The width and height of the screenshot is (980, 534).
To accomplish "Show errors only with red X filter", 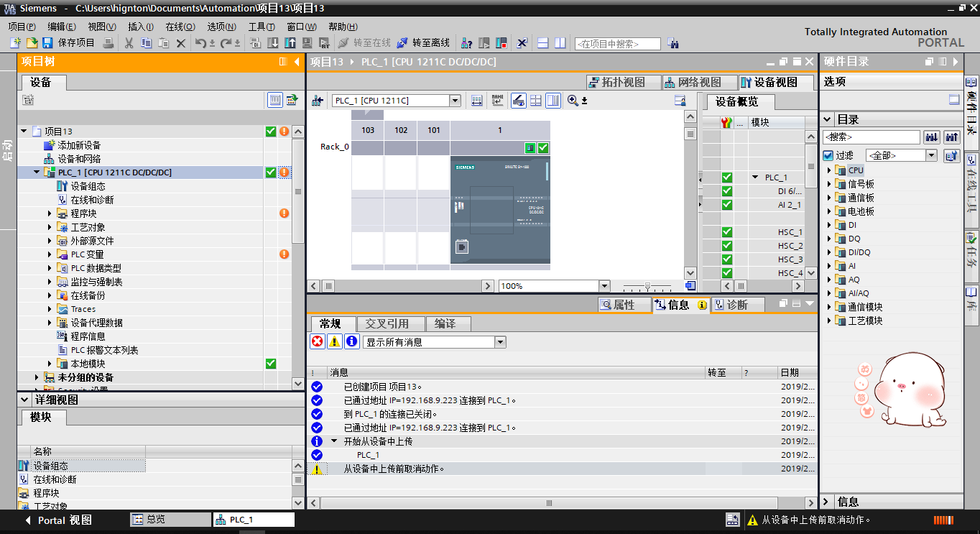I will click(x=317, y=341).
